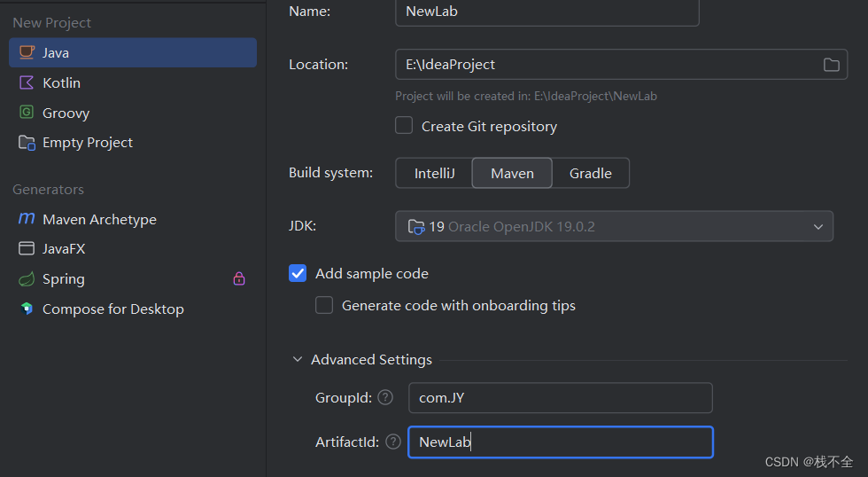Select Java project type
Screen dimensions: 868x477
[x=133, y=52]
